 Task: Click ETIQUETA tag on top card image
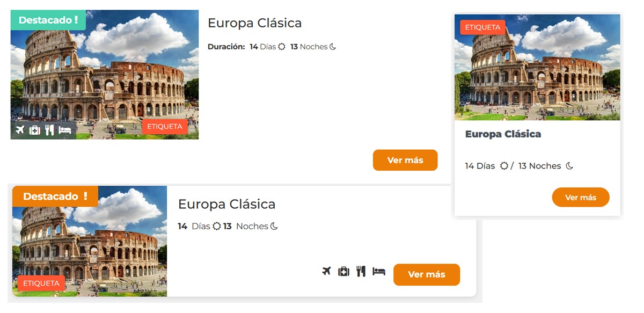165,127
